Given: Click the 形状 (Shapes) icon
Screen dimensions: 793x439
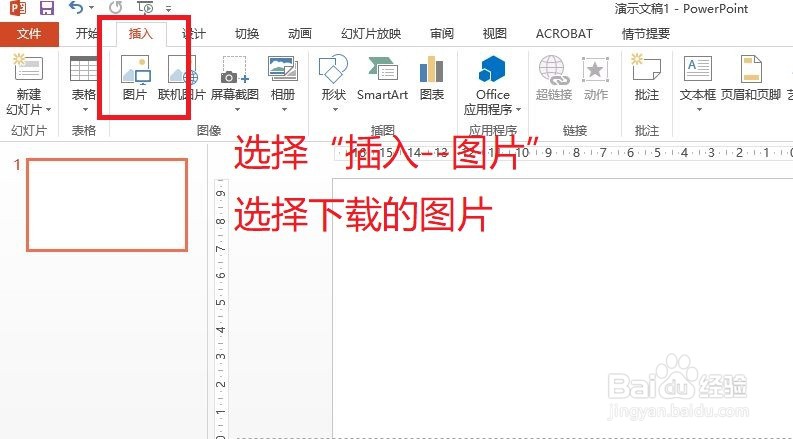Looking at the screenshot, I should tap(333, 69).
